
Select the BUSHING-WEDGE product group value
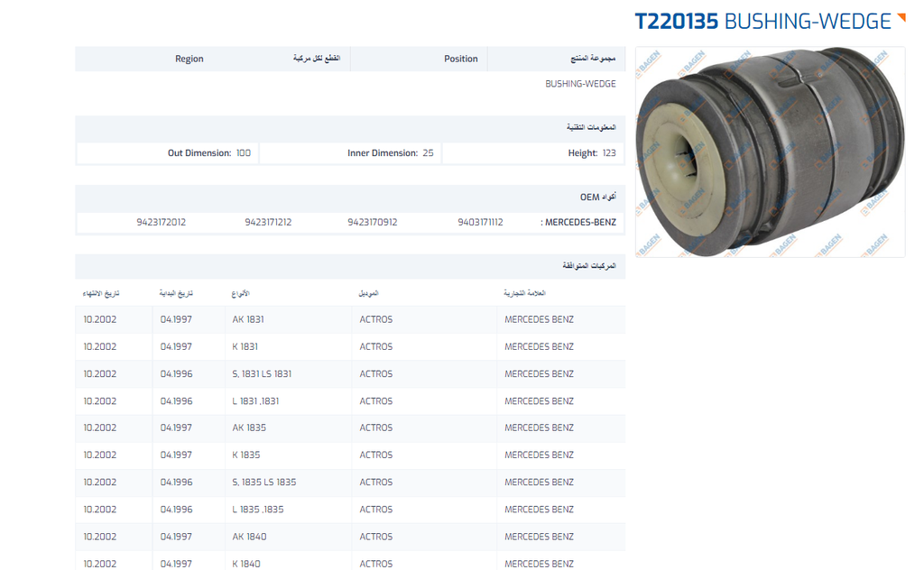(580, 84)
